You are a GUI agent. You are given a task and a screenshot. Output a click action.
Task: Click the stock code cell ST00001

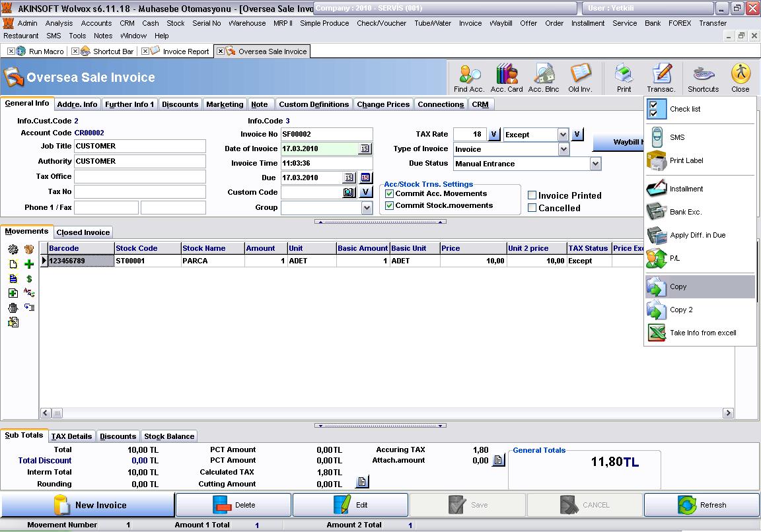click(147, 261)
